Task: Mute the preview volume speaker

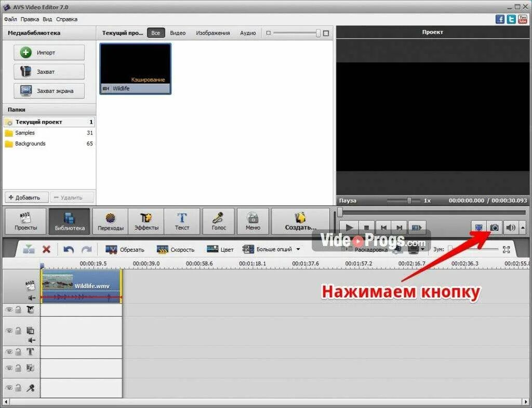Action: tap(511, 227)
